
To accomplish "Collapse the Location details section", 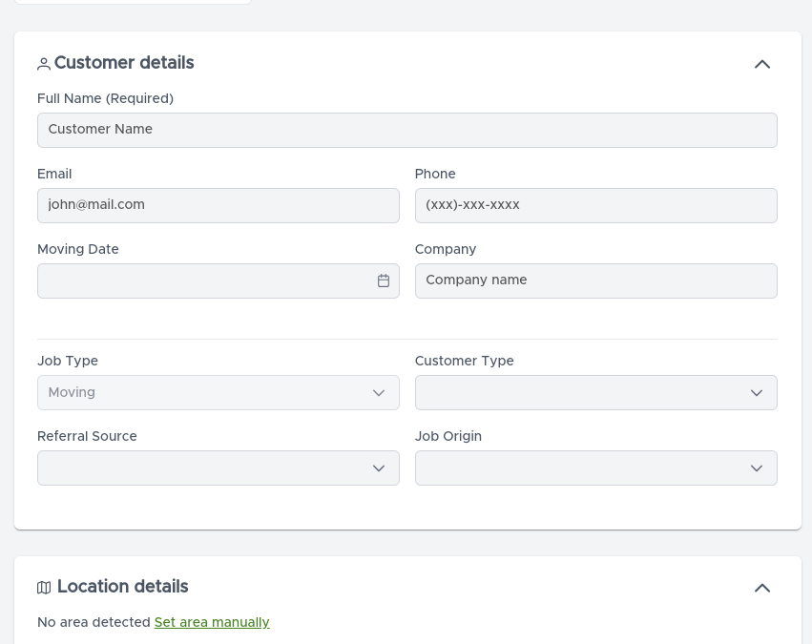I will (761, 588).
